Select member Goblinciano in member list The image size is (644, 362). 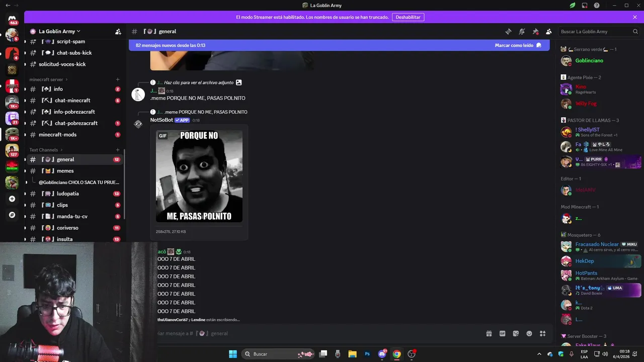point(600,61)
